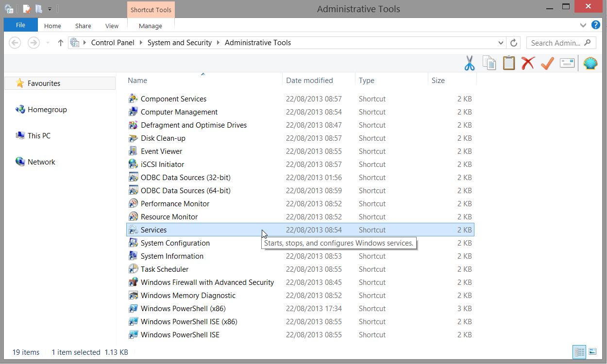Click the red X Delete icon
Viewport: 607px width, 364px height.
point(528,63)
